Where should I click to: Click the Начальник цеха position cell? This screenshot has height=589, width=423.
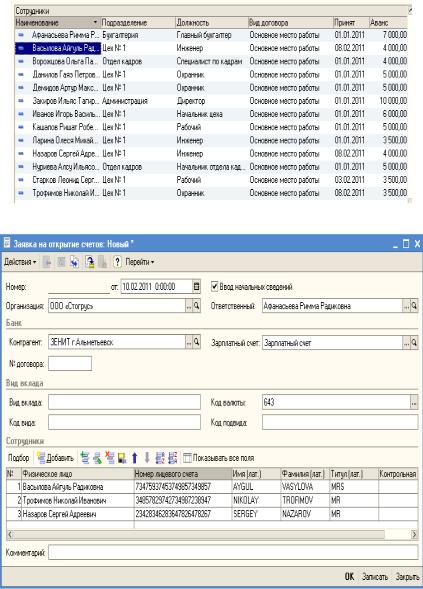(212, 114)
